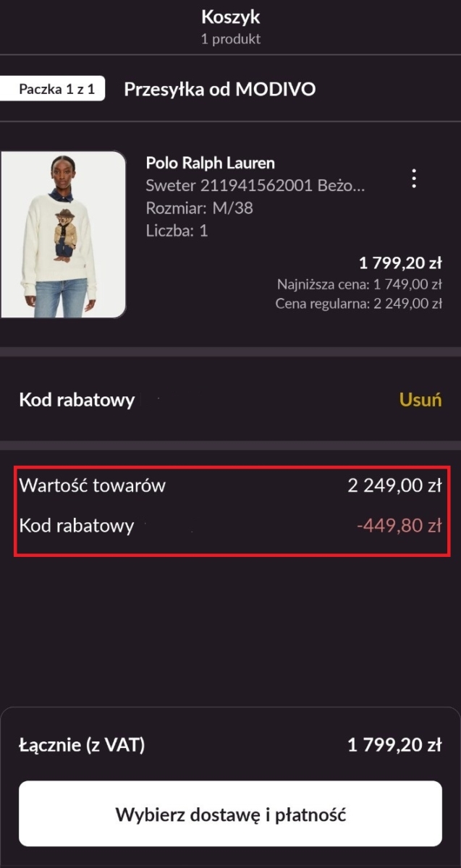The image size is (461, 868).
Task: Open the product details via its name
Action: 210,163
